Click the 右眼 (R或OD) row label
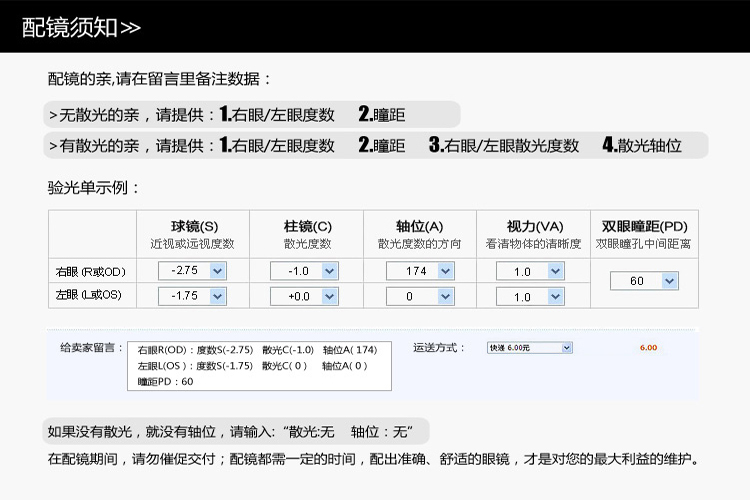The height and width of the screenshot is (500, 750). point(90,272)
